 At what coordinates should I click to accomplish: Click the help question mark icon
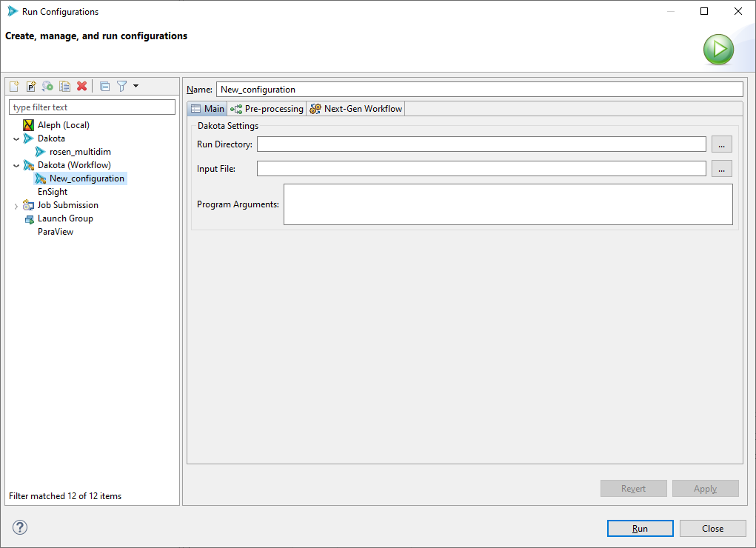click(19, 527)
